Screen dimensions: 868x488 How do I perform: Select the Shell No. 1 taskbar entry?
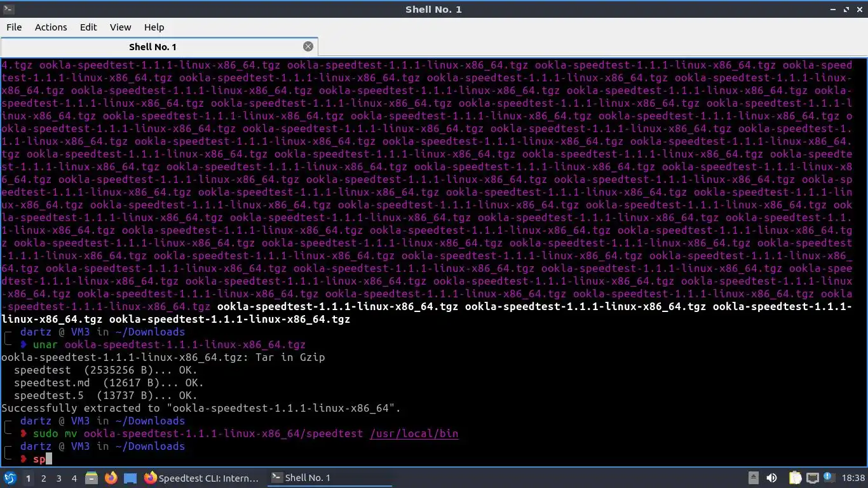[x=329, y=478]
